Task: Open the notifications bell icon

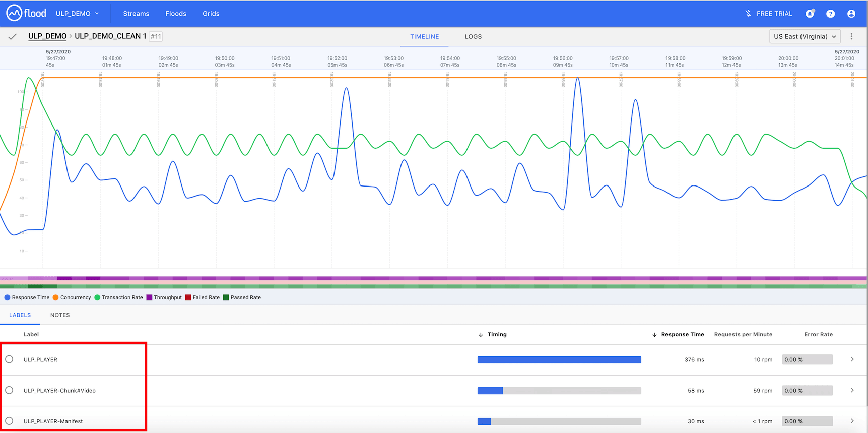Action: [x=810, y=14]
